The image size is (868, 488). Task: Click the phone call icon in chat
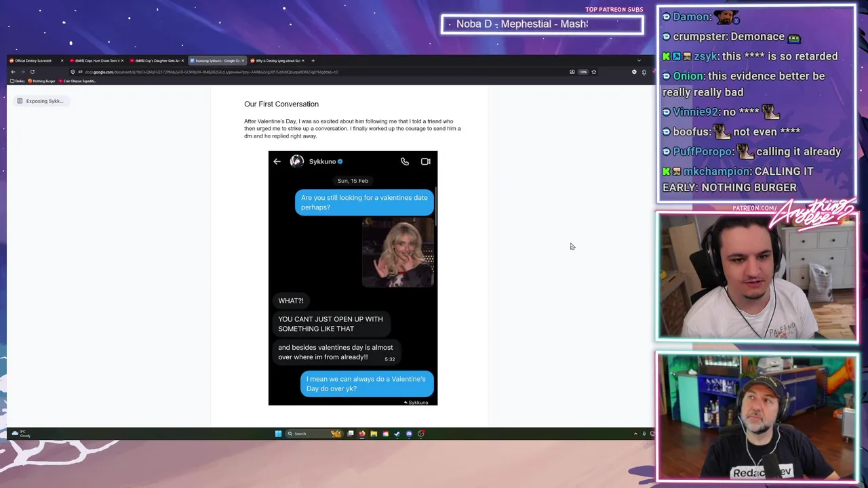point(405,161)
